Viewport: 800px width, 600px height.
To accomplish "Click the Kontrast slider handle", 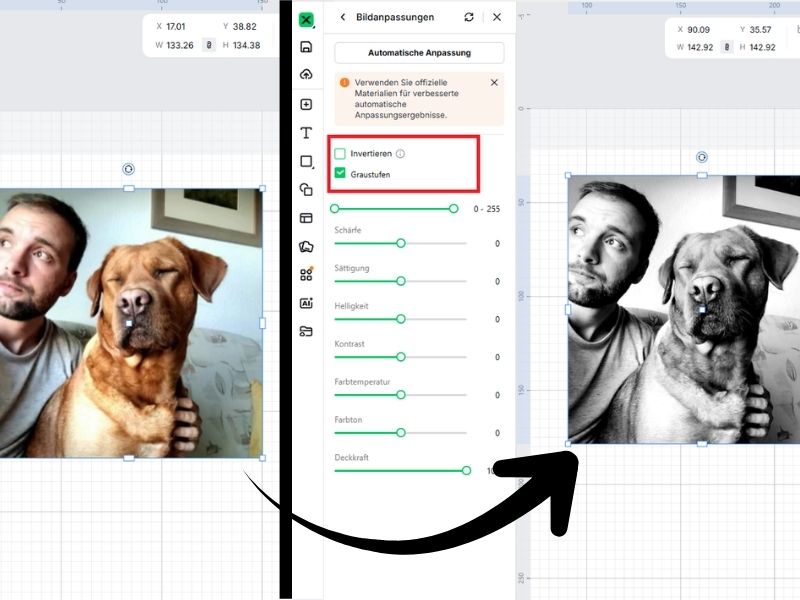I will point(401,357).
